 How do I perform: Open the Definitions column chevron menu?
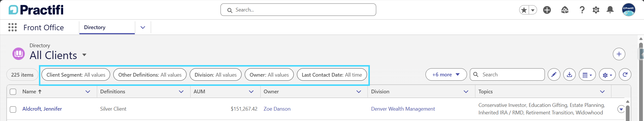181,92
